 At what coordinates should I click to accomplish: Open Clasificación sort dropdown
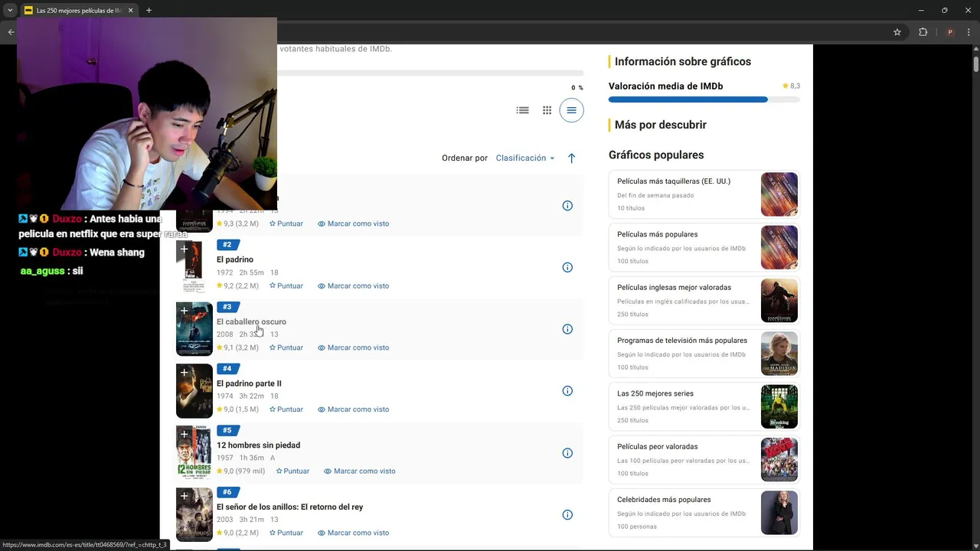tap(525, 158)
